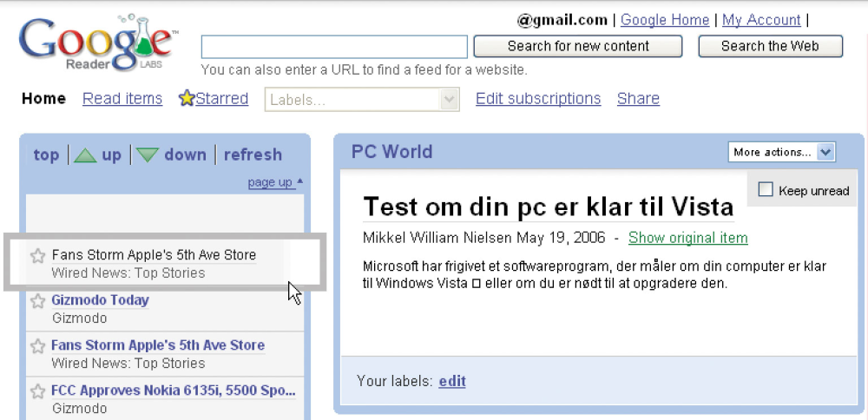Click the edit labels link
Image resolution: width=868 pixels, height=420 pixels.
coord(452,381)
